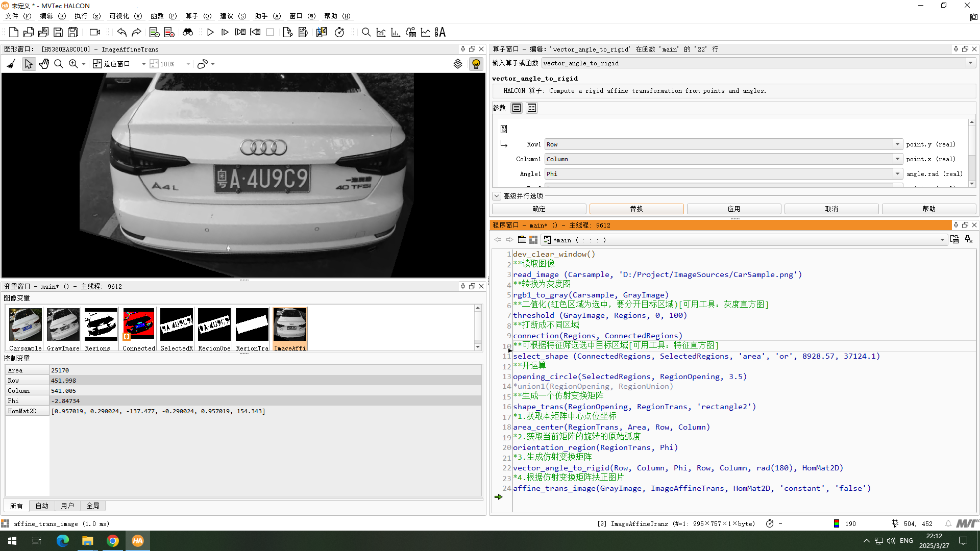Open the 可视化 menu
The width and height of the screenshot is (980, 551).
click(126, 16)
